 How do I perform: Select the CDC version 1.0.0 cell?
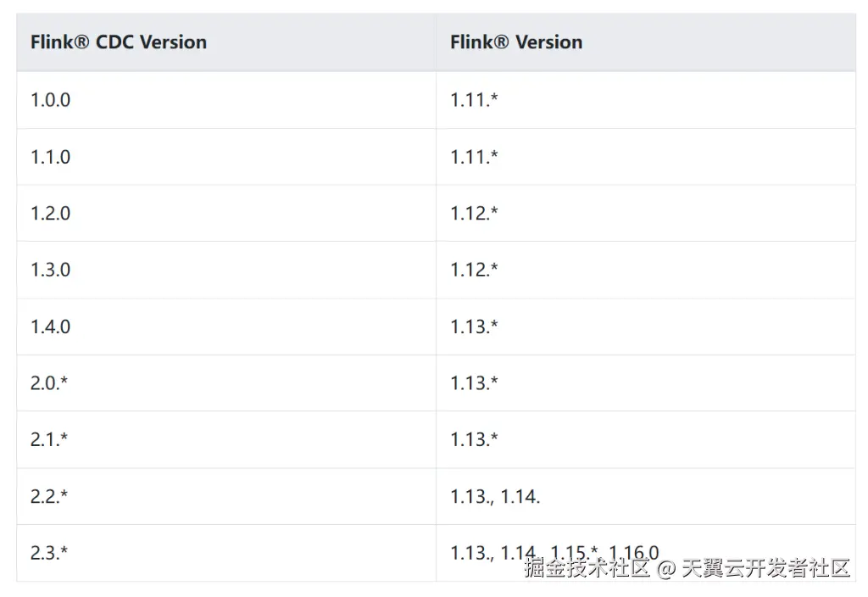[x=51, y=100]
